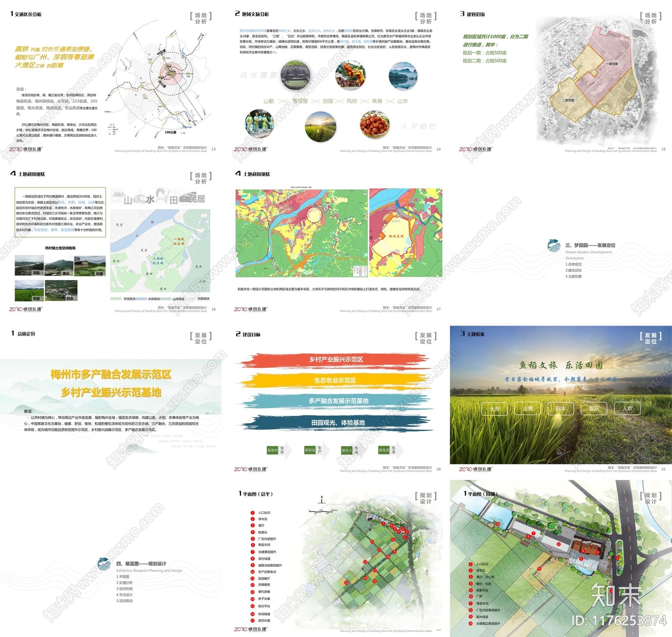Click the 山体斑块 legend swatch
This screenshot has height=637, width=672.
165,299
